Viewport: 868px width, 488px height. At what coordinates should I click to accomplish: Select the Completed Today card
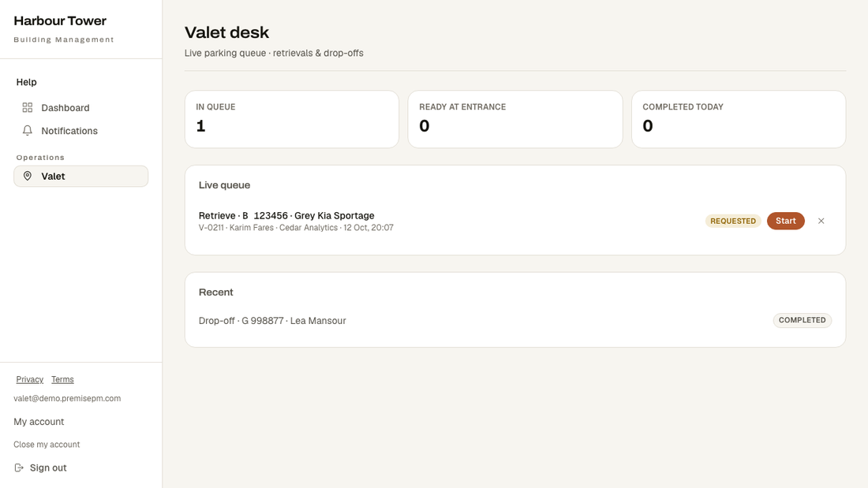coord(739,119)
